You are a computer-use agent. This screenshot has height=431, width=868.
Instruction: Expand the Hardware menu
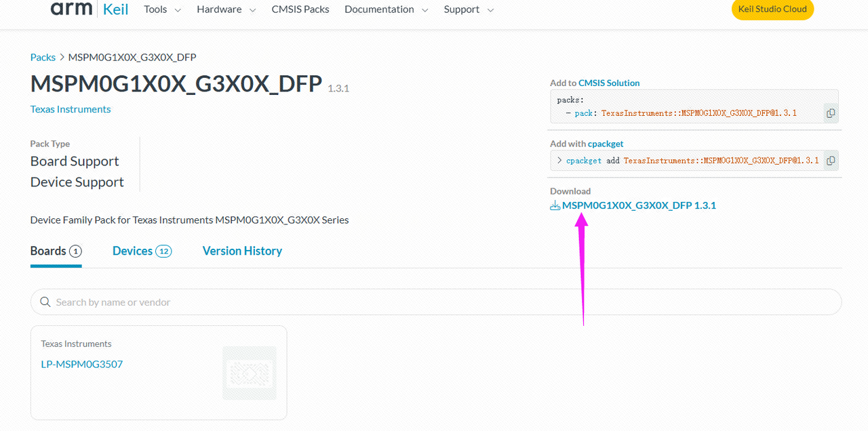click(226, 9)
